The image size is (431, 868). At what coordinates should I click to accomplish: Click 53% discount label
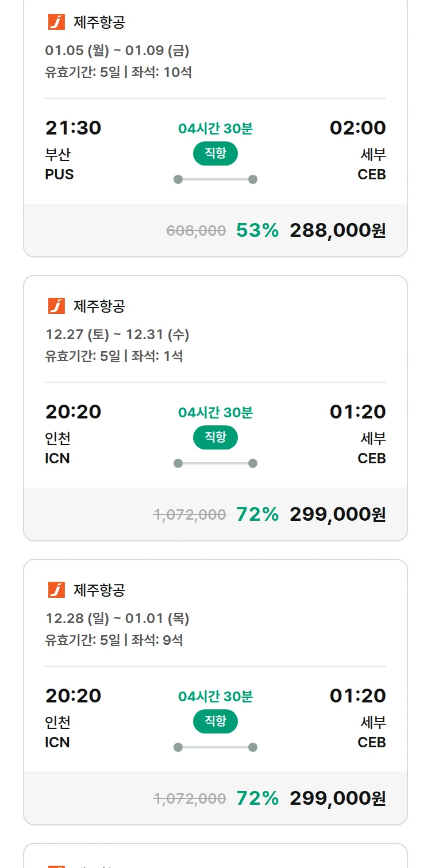click(x=257, y=231)
